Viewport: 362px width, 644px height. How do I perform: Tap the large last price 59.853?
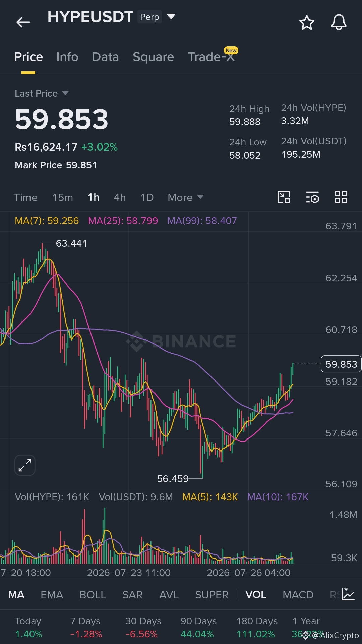(62, 120)
